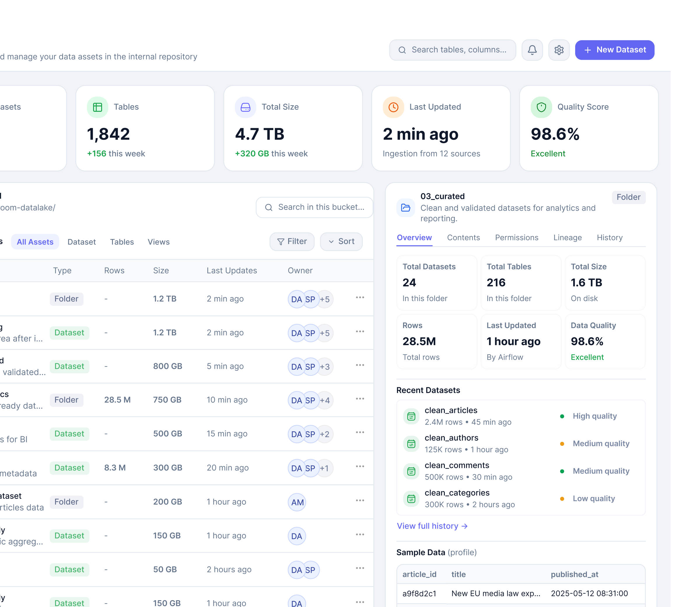This screenshot has height=607, width=700.
Task: Click the clean_authors dataset icon
Action: 411,444
